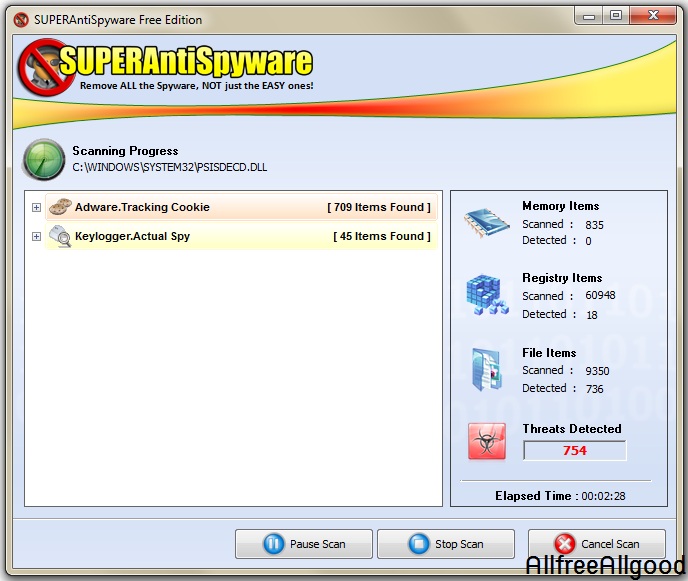The image size is (688, 581).
Task: Click the "45 Items Found" count
Action: [x=382, y=236]
